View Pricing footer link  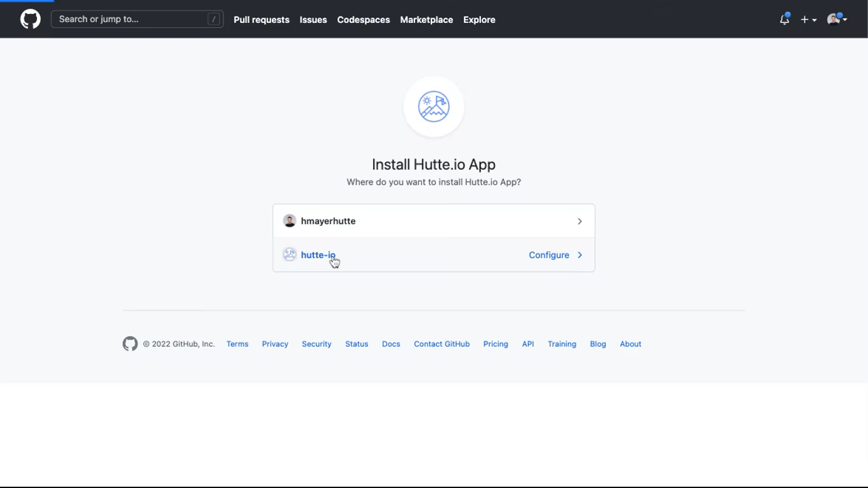click(x=496, y=344)
